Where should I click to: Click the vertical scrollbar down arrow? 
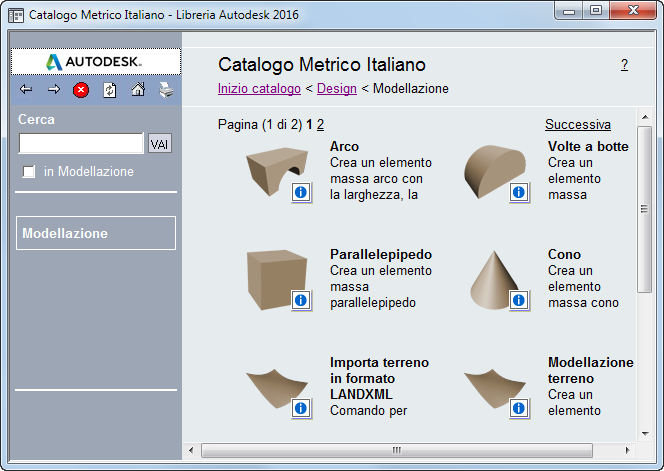[645, 433]
